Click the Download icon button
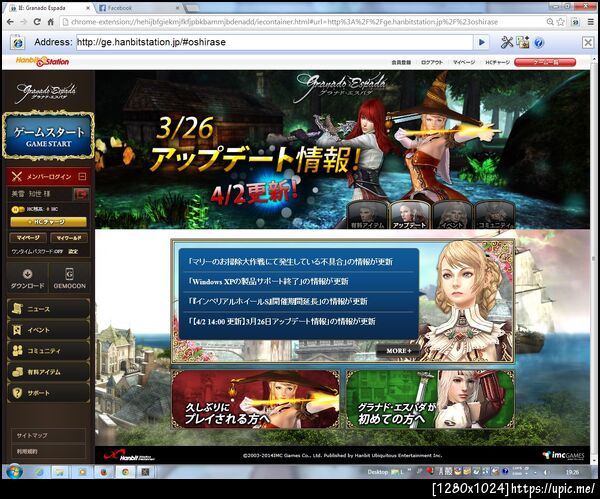 (27, 278)
